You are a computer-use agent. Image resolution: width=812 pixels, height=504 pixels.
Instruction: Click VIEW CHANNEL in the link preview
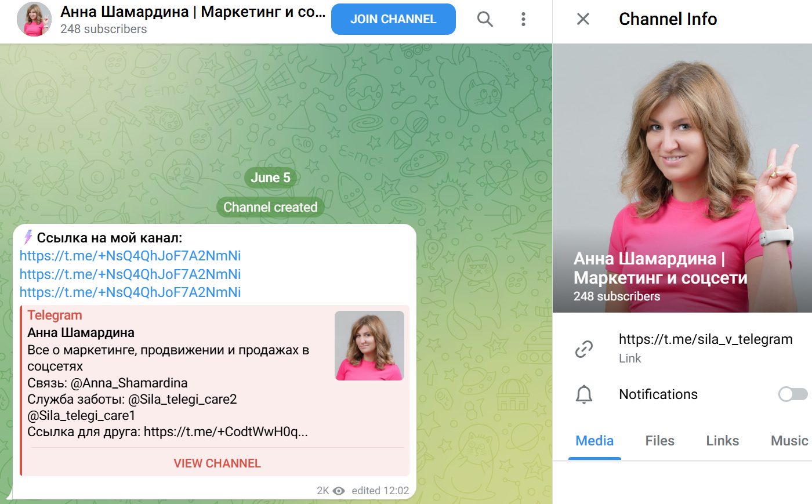[217, 463]
